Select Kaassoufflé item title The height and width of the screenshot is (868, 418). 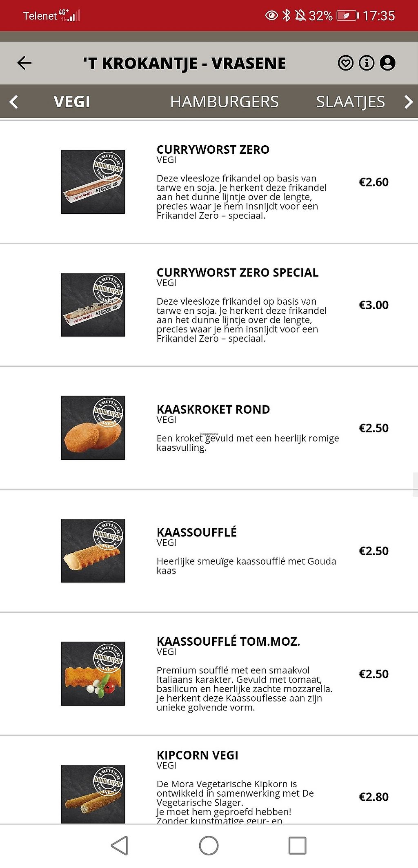click(196, 532)
